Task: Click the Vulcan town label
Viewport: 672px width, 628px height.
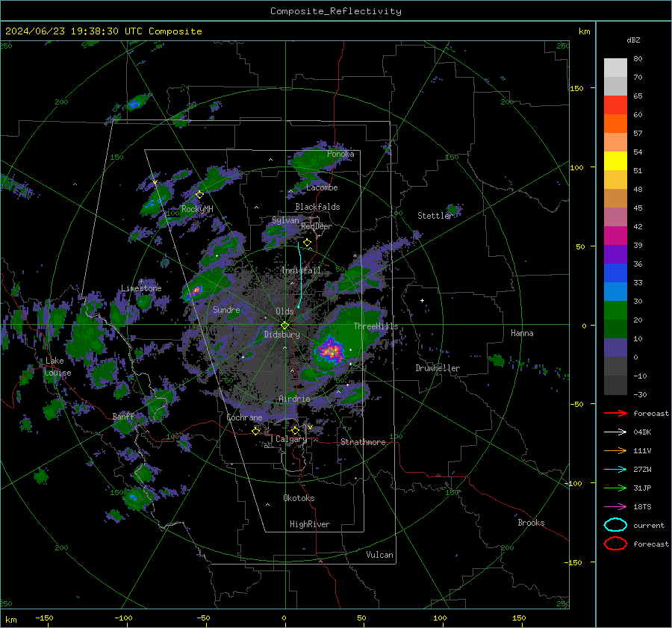Action: click(379, 555)
